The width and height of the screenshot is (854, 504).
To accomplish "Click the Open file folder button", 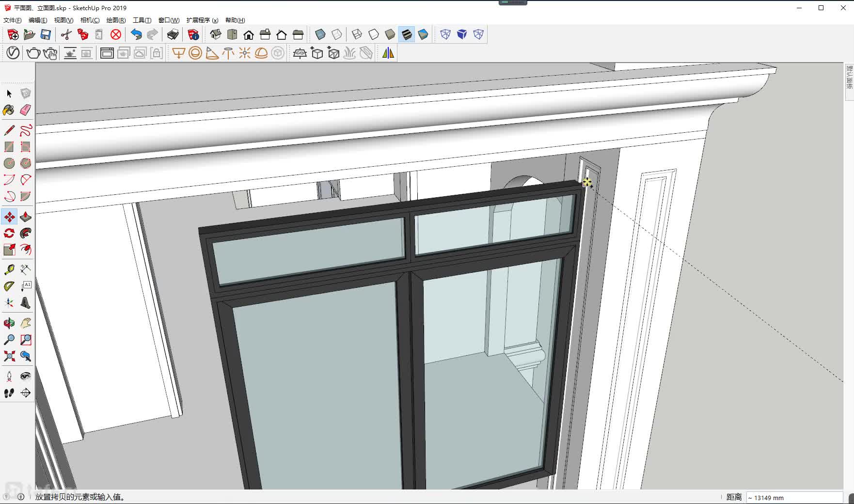I will (x=30, y=34).
